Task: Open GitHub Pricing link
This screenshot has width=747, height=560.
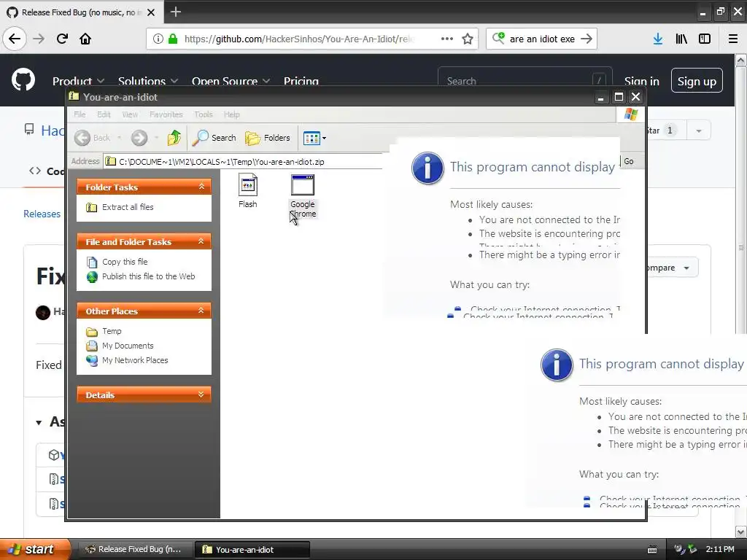Action: [301, 81]
